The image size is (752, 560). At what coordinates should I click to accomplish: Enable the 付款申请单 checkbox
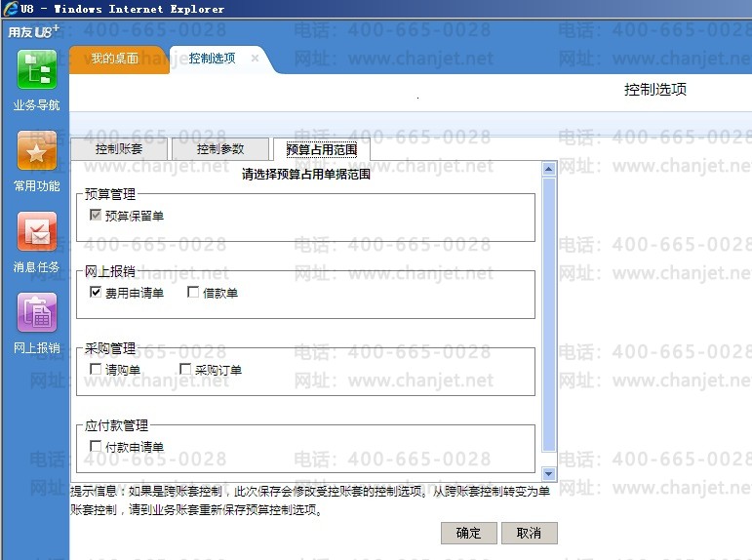click(95, 446)
